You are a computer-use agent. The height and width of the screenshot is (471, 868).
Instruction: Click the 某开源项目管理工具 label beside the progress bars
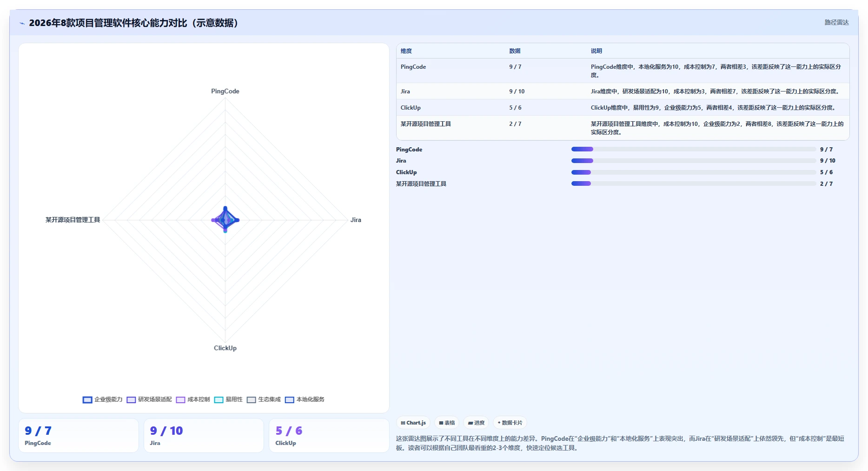(421, 184)
